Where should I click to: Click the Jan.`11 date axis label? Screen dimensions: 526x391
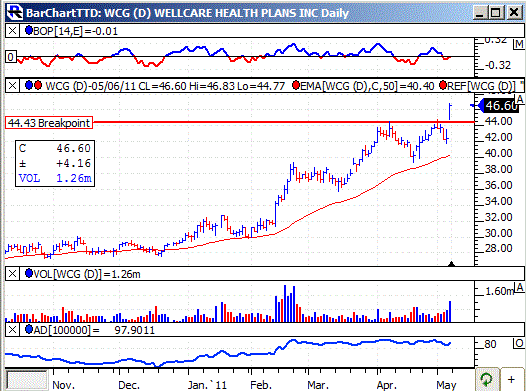pyautogui.click(x=207, y=385)
